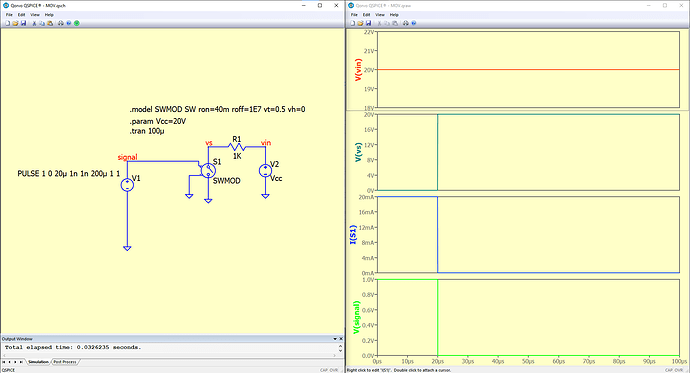The width and height of the screenshot is (690, 373).
Task: Save the schematic with the floppy icon
Action: pos(23,23)
